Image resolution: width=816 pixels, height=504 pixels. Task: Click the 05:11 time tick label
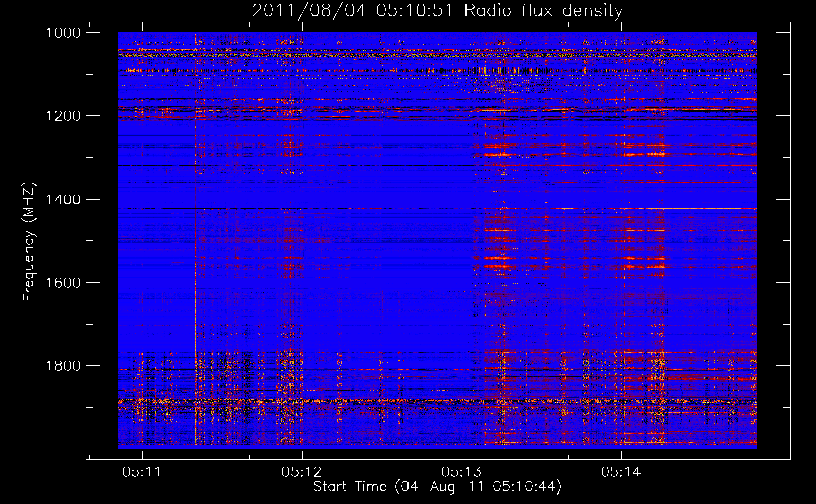pos(142,472)
